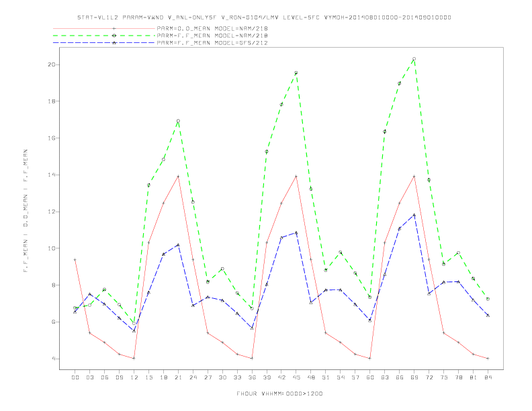The image size is (532, 411).
Task: Click x-axis tick label 84
Action: click(488, 377)
